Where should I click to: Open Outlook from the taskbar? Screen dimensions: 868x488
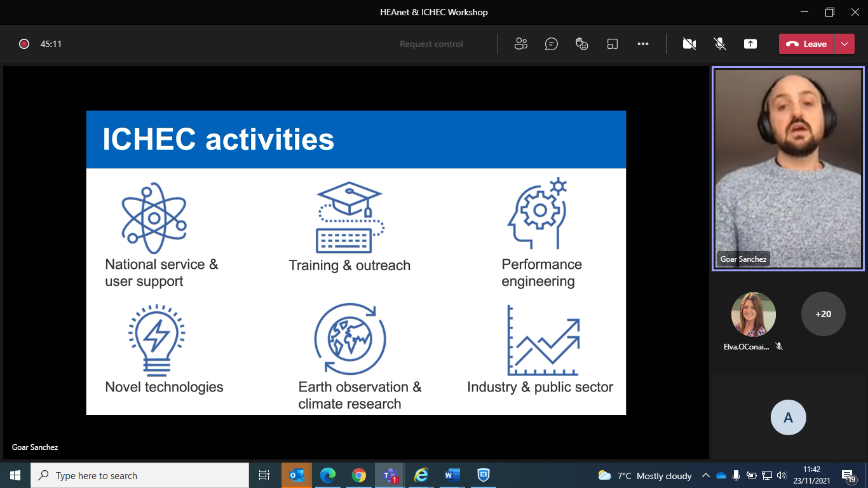pyautogui.click(x=297, y=475)
